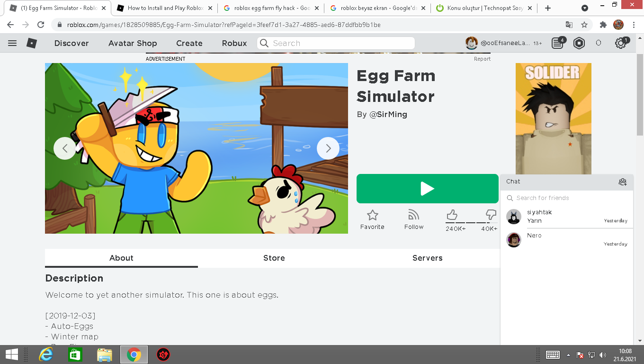Open the Roblox hamburger navigation menu

[12, 43]
